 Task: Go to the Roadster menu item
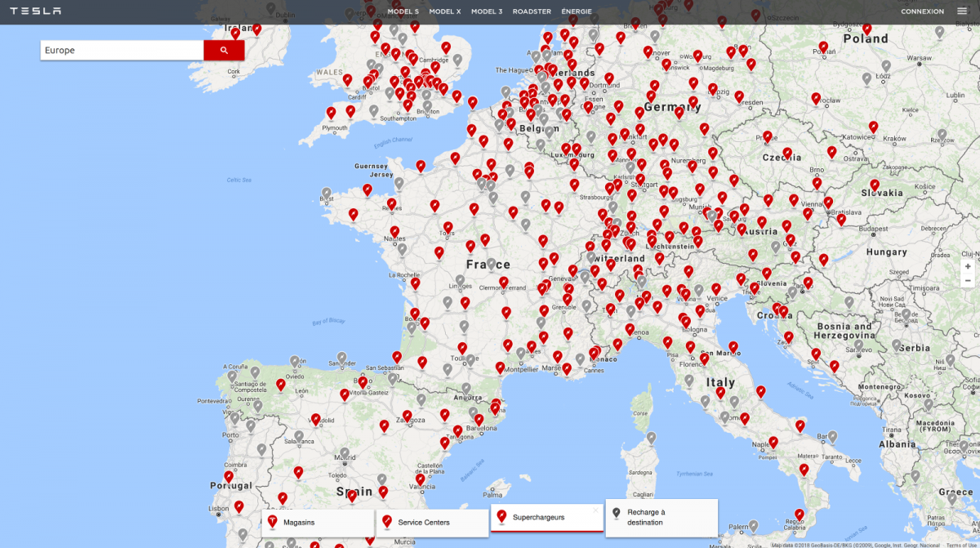(x=532, y=11)
